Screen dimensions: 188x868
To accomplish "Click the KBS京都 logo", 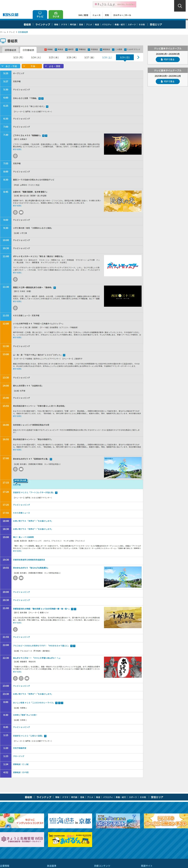I will coord(10,15).
